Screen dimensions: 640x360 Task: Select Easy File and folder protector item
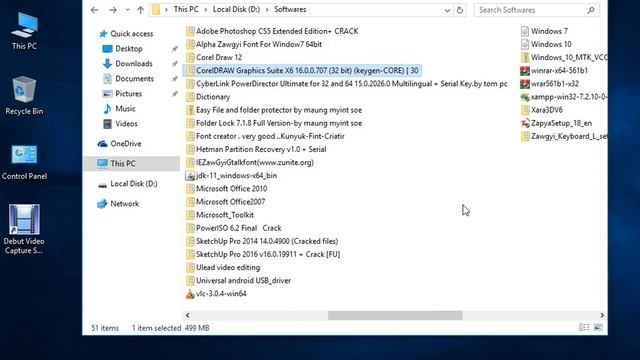[x=274, y=110]
